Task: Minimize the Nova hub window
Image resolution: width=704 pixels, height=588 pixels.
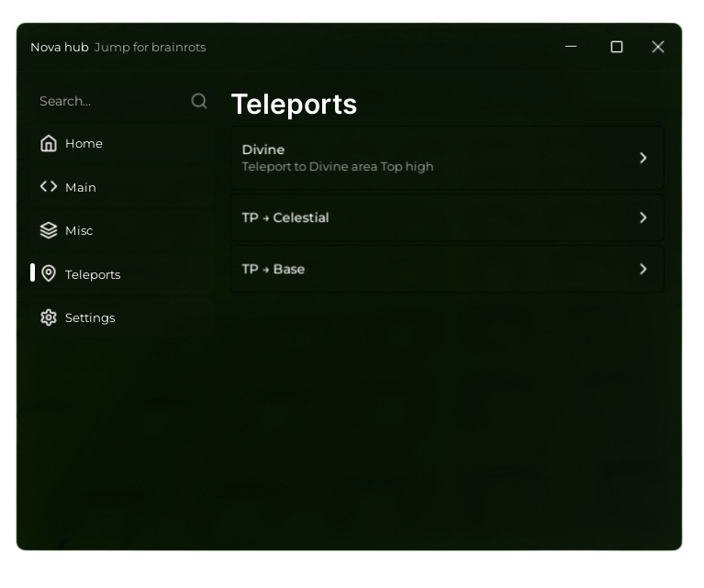Action: [571, 47]
